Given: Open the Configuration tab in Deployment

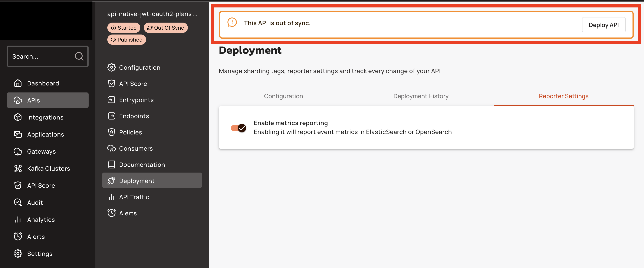Looking at the screenshot, I should (x=283, y=96).
